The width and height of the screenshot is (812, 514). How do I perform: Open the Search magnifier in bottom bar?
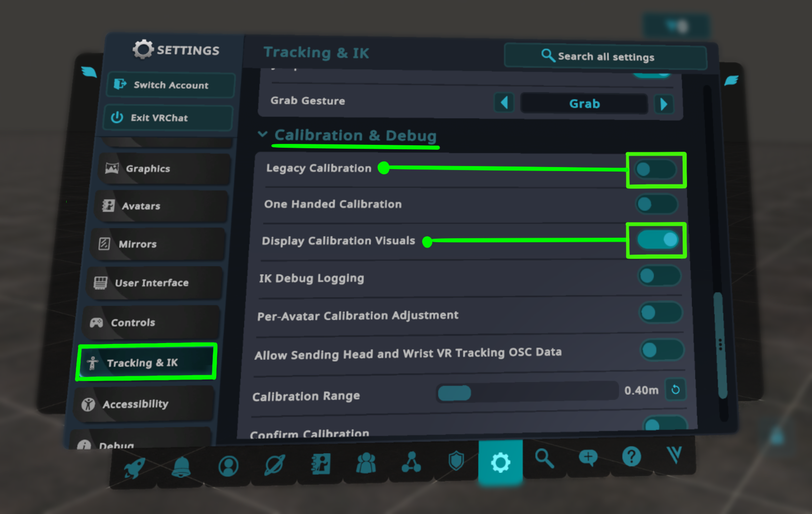click(544, 459)
